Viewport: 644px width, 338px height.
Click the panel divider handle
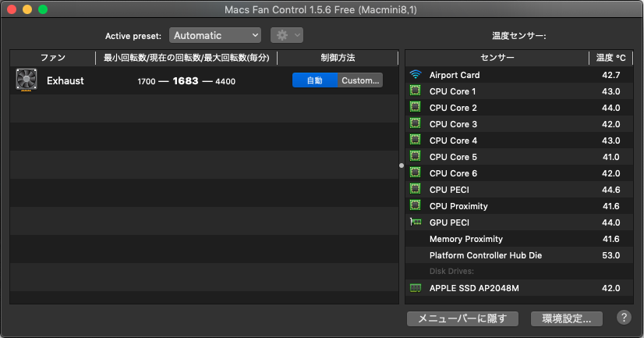(402, 165)
